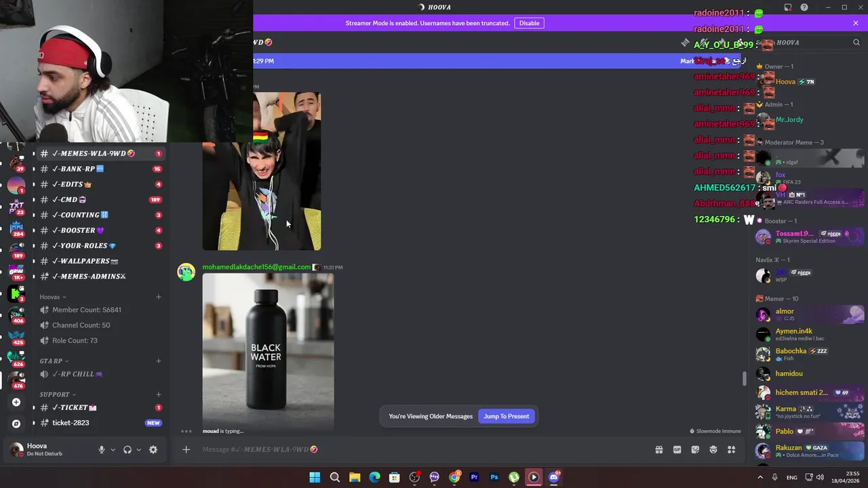Open the MEMES-WLA-9WD channel
The width and height of the screenshot is (868, 488).
click(100, 153)
